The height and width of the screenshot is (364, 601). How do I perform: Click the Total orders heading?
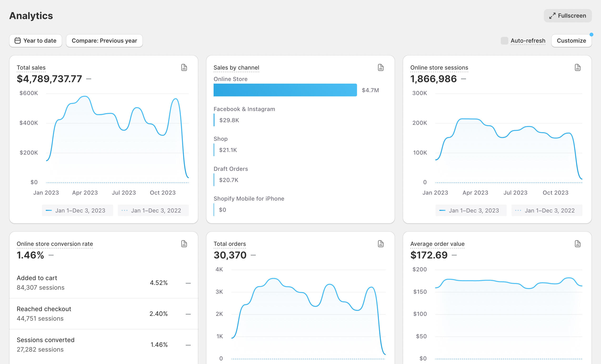[x=230, y=244]
